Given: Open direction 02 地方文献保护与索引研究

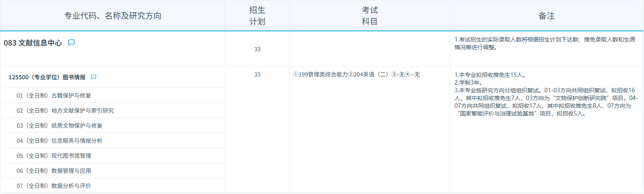Looking at the screenshot, I should (x=65, y=111).
